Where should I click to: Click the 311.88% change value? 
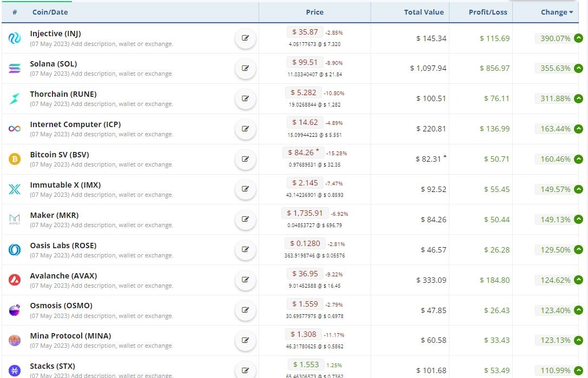(555, 98)
